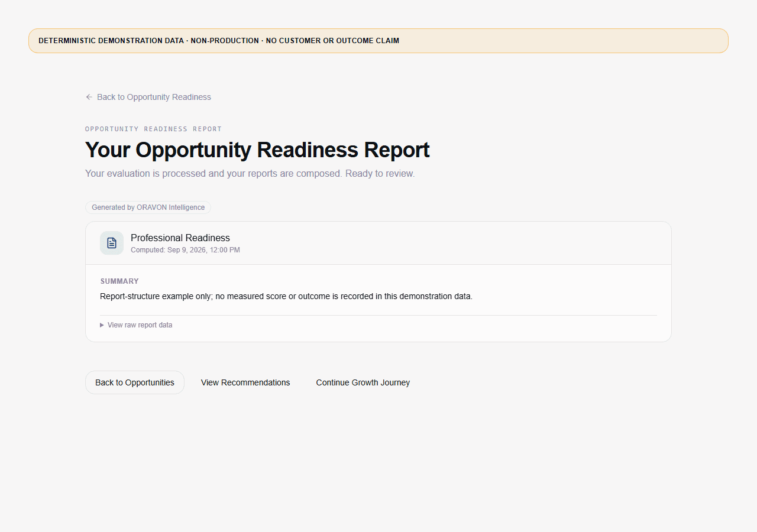
Task: Click the evaluation is processed subtitle text
Action: point(250,174)
